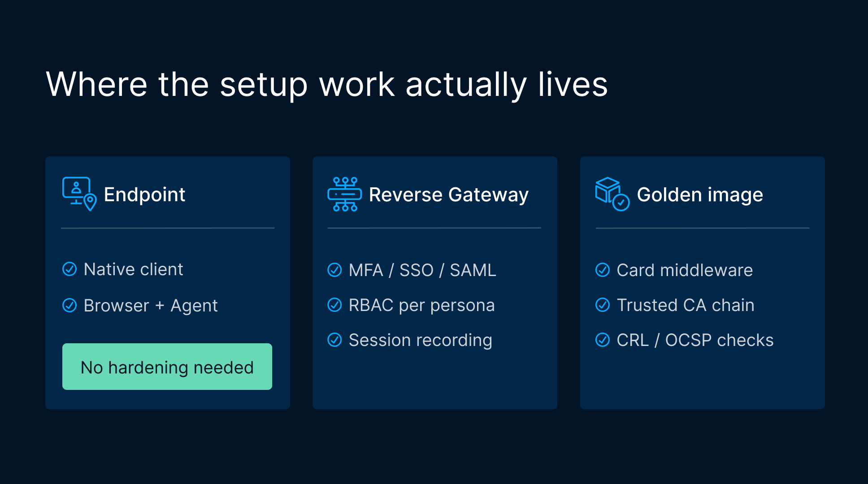Select the Reverse Gateway card heading
The image size is (868, 484).
pyautogui.click(x=449, y=195)
